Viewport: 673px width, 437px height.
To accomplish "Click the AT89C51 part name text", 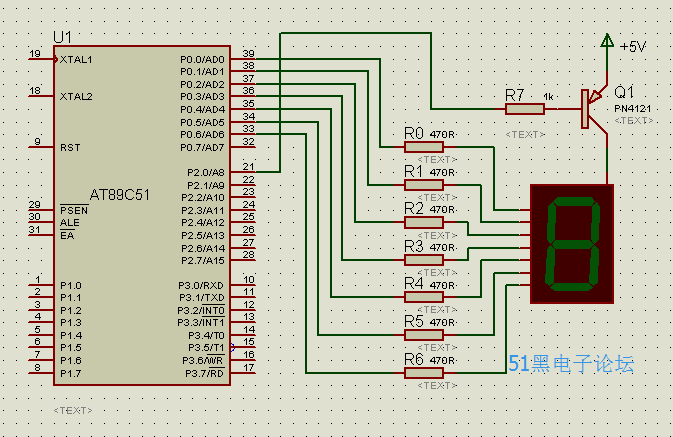I will coord(120,195).
